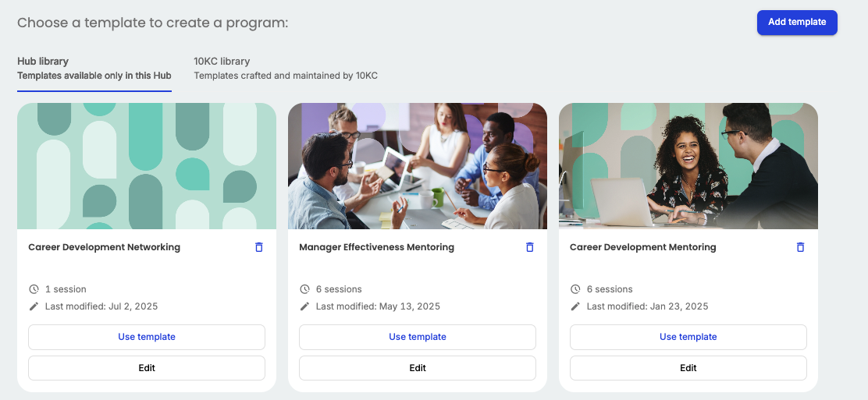This screenshot has height=400, width=868.
Task: Edit the Career Development Networking template
Action: click(147, 368)
